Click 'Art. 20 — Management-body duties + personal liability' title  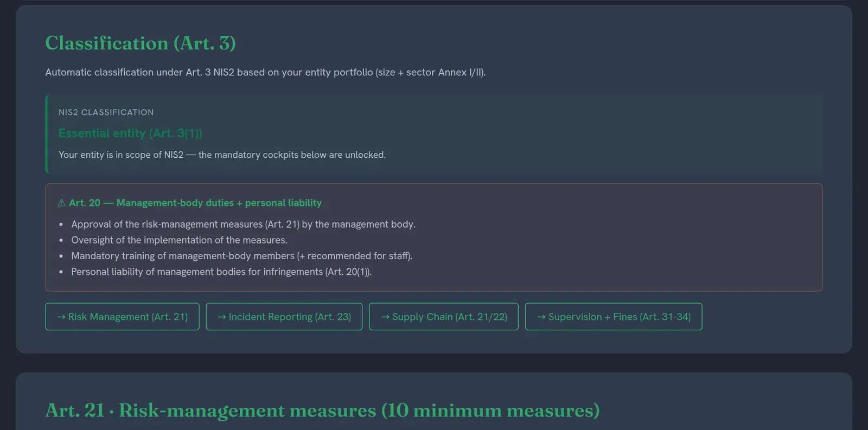(x=195, y=203)
